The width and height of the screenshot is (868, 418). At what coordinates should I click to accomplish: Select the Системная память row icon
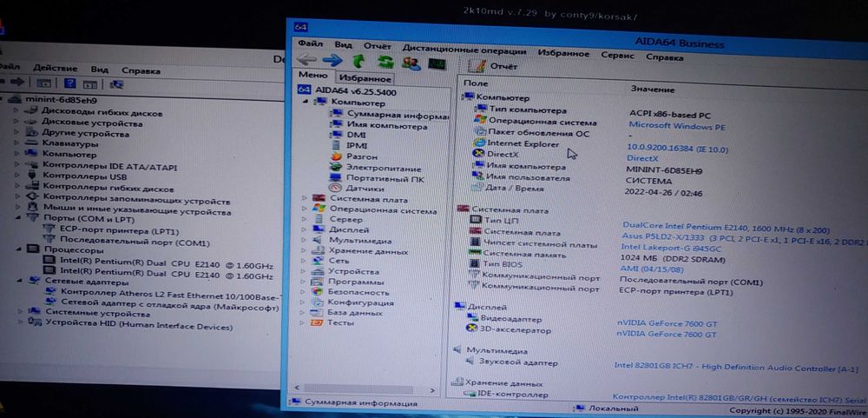[x=475, y=254]
